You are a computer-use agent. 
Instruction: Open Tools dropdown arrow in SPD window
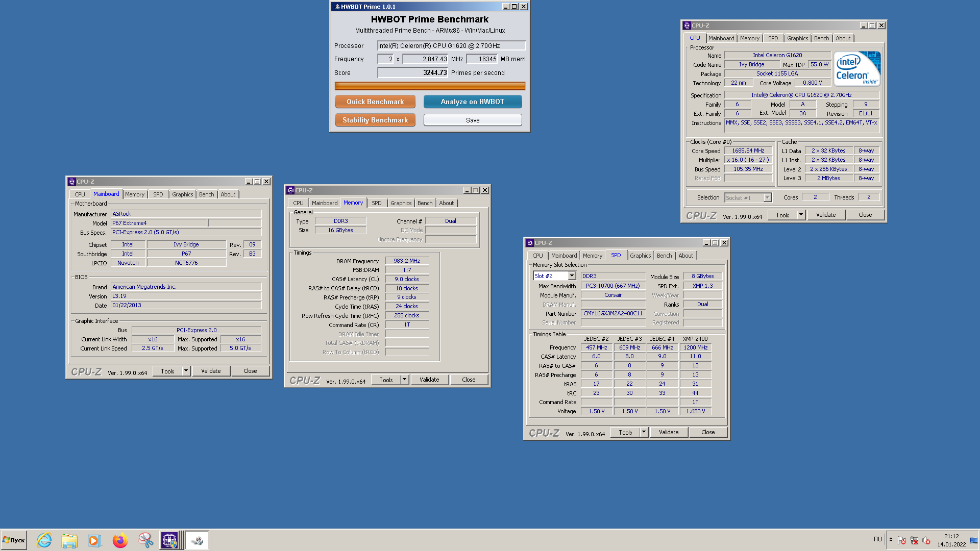pyautogui.click(x=644, y=432)
